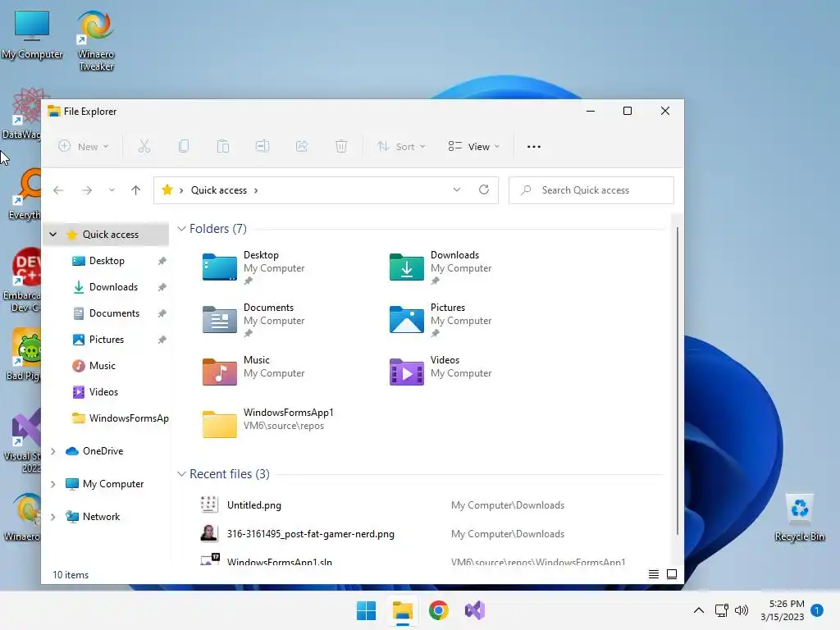Select OneDrive label in navigation pane

pyautogui.click(x=103, y=451)
